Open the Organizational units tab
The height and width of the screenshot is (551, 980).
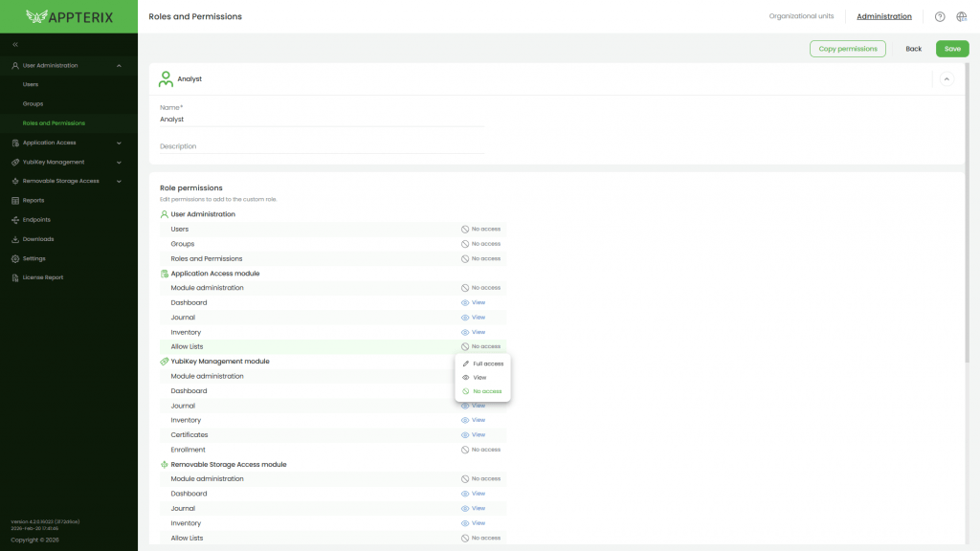[x=801, y=15]
